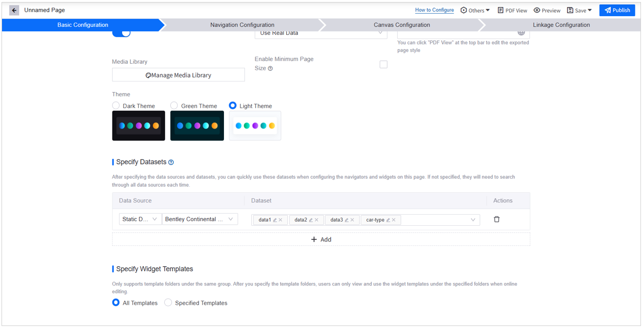Select the Dark Theme radio button
The width and height of the screenshot is (644, 328).
[116, 105]
